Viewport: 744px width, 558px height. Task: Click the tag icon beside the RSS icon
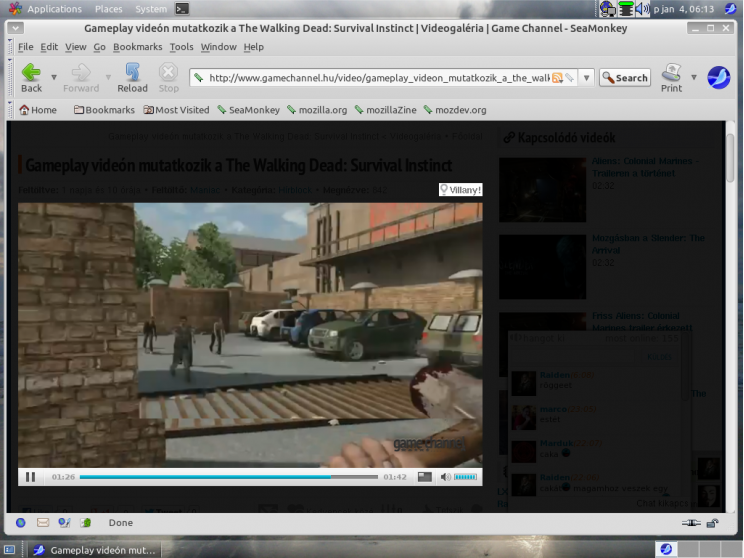[569, 78]
